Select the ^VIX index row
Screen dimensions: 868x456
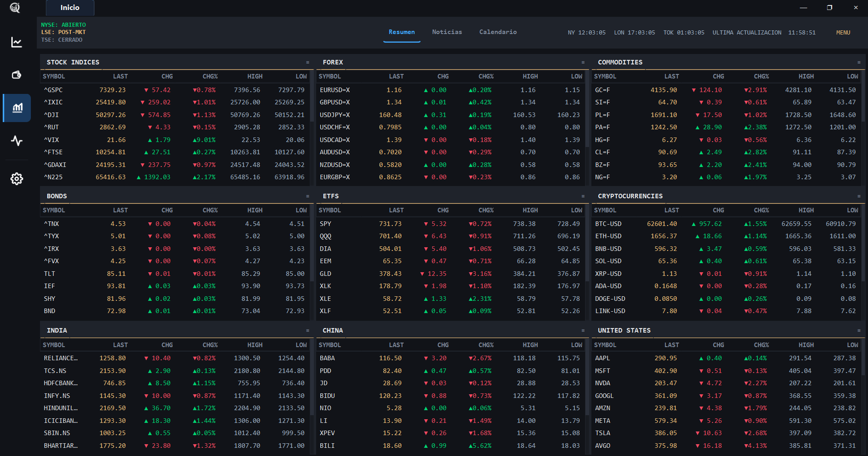point(175,140)
